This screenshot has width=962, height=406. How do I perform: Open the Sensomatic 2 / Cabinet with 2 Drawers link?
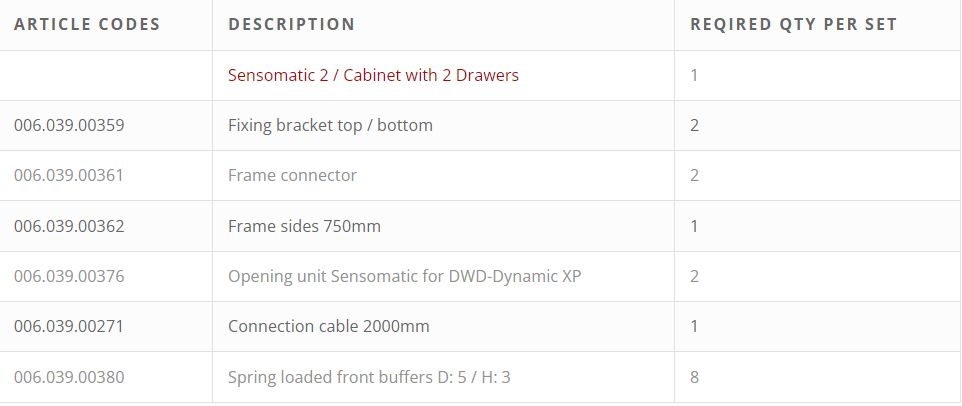[x=373, y=75]
